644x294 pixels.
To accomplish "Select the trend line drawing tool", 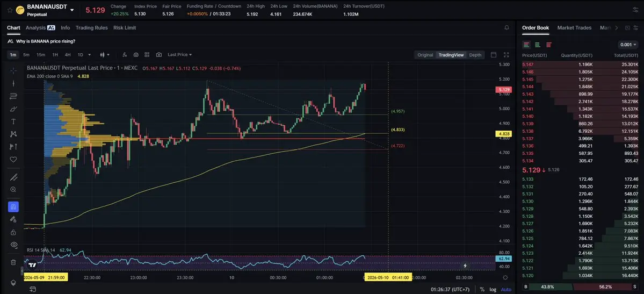I will [13, 83].
